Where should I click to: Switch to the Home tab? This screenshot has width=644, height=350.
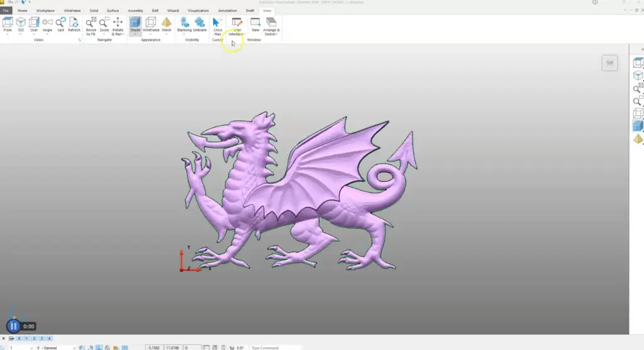point(23,11)
